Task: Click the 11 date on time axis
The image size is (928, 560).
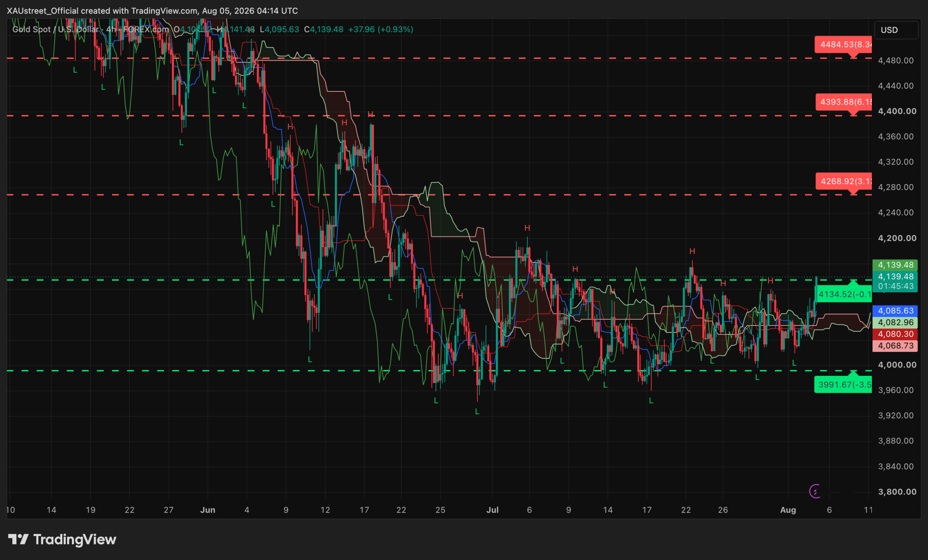Action: pyautogui.click(x=868, y=510)
